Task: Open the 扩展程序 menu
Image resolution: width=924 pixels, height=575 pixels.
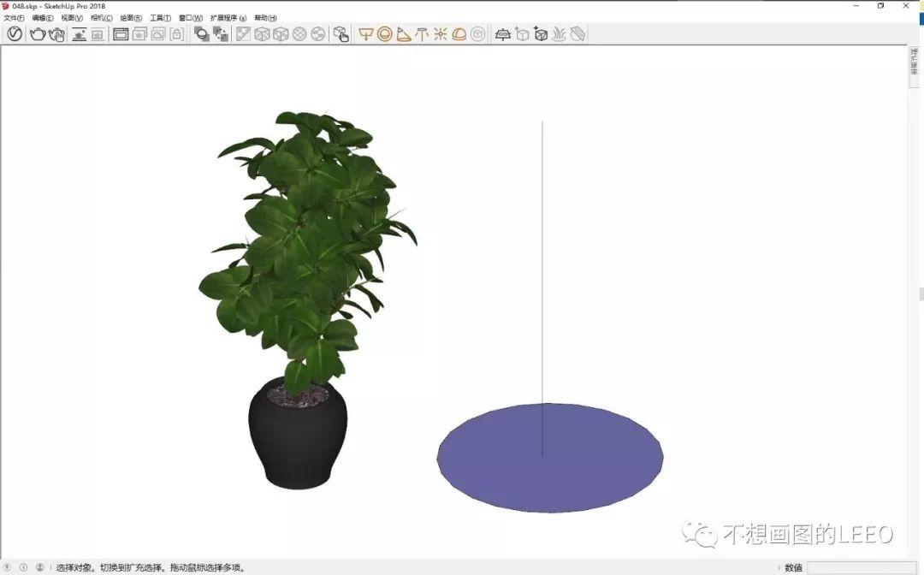Action: point(228,18)
